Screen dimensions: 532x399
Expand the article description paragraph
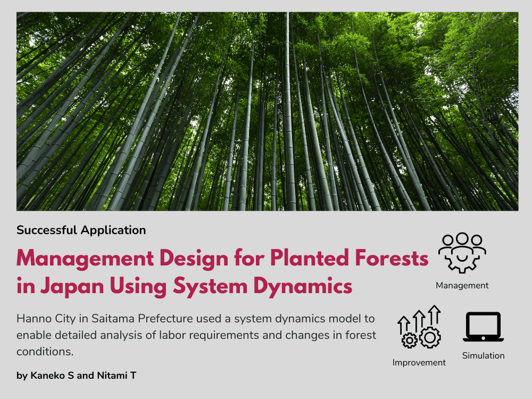[196, 335]
